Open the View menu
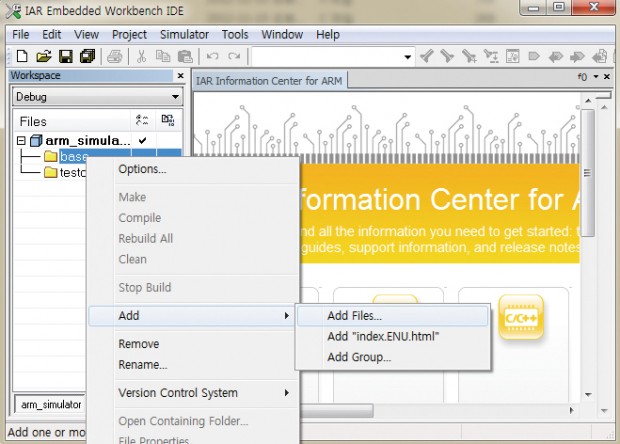Viewport: 620px width, 444px height. coord(86,34)
